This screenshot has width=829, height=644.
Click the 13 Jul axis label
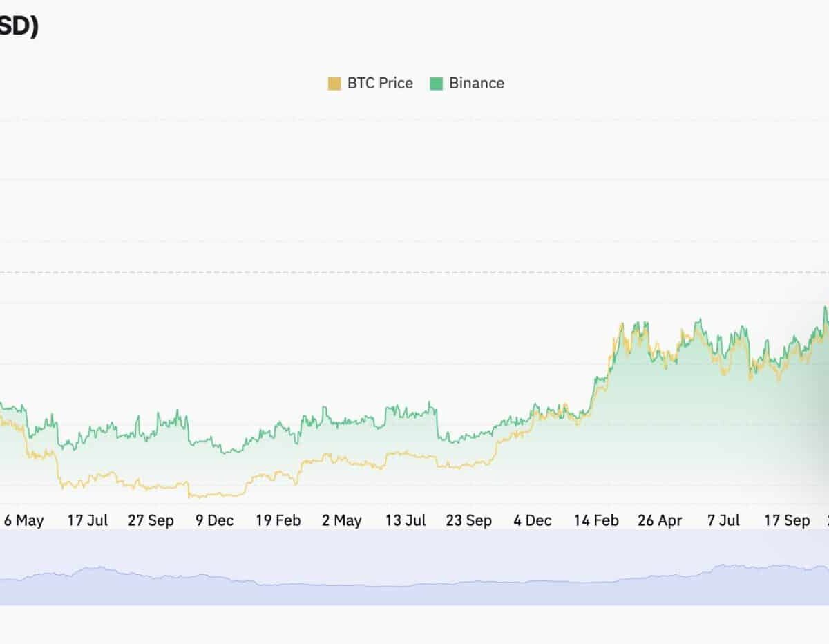(x=405, y=520)
